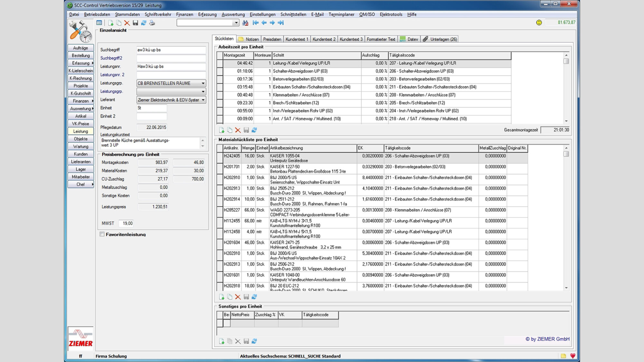Select material row H285227 WAGO 2273-205
The height and width of the screenshot is (362, 644).
point(372,212)
